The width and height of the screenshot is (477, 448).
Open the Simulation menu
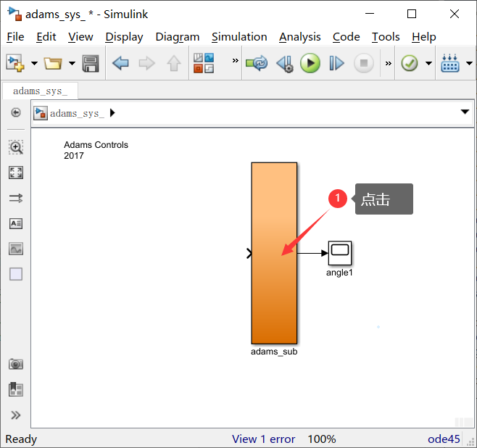tap(239, 37)
